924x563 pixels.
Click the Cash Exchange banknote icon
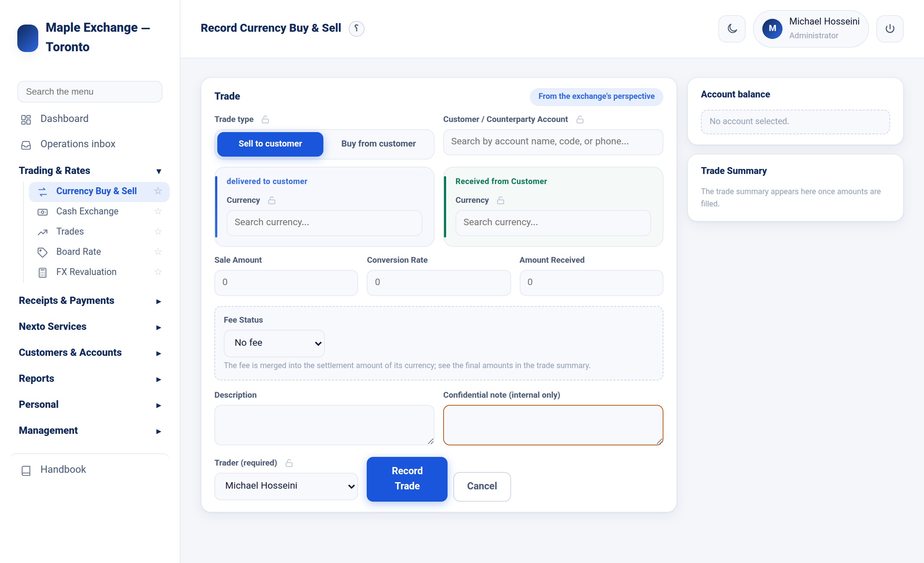click(42, 212)
